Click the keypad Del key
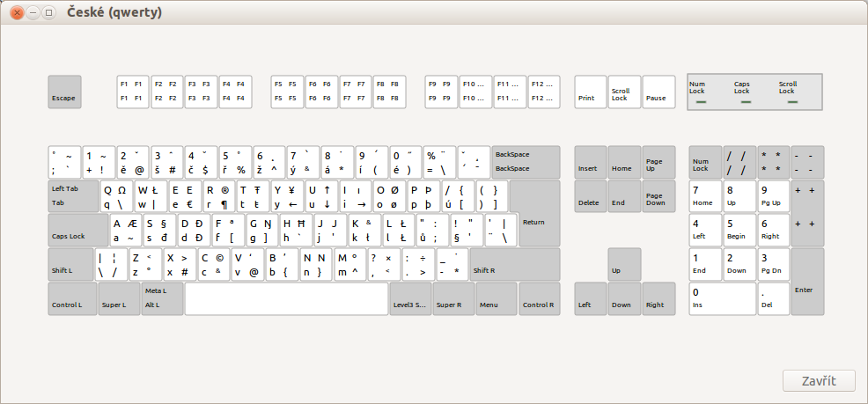This screenshot has height=404, width=868. click(773, 299)
